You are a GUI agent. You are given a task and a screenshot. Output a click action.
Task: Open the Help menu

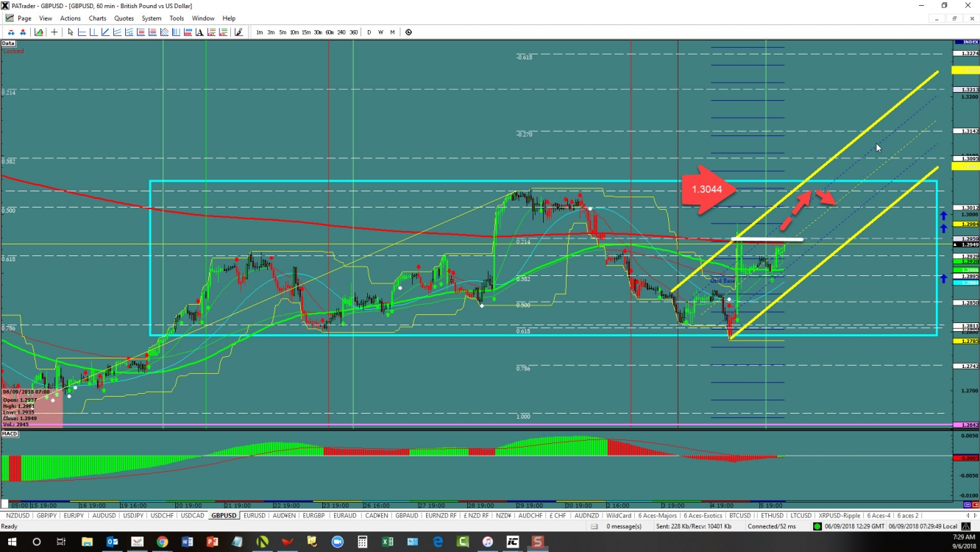pyautogui.click(x=229, y=18)
